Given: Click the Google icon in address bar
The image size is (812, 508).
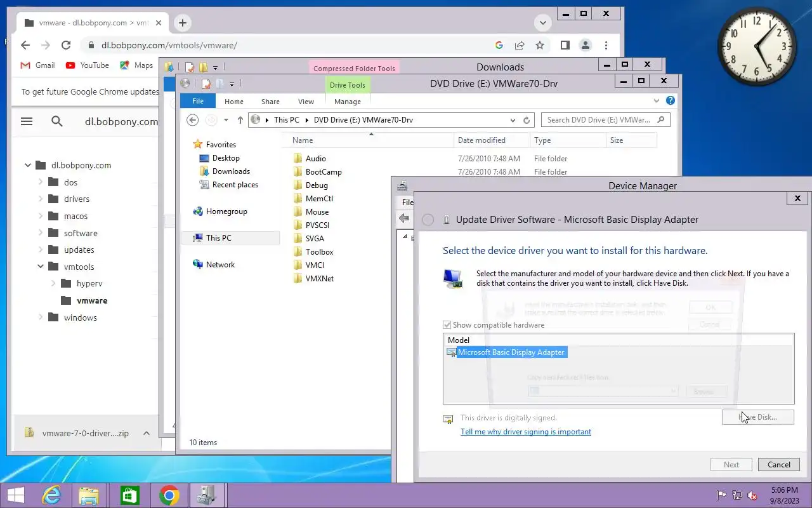Looking at the screenshot, I should pos(499,45).
